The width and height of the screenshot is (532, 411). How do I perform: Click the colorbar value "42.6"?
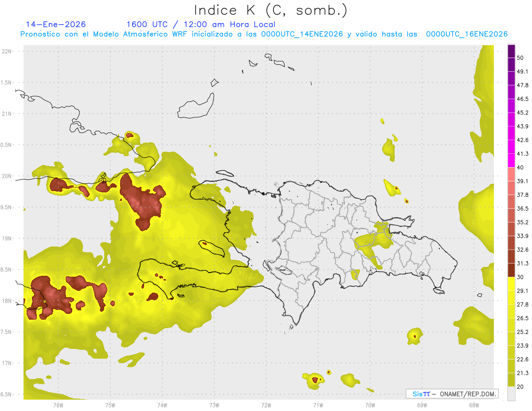[x=523, y=140]
